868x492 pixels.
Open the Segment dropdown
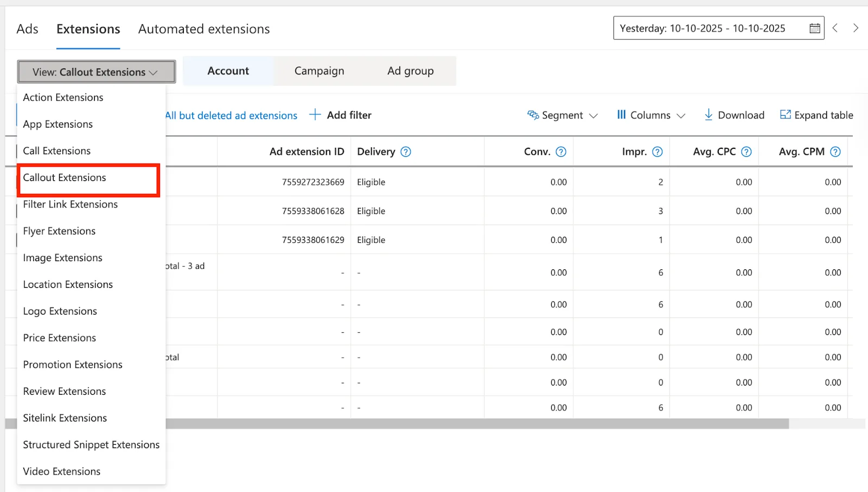(x=562, y=115)
